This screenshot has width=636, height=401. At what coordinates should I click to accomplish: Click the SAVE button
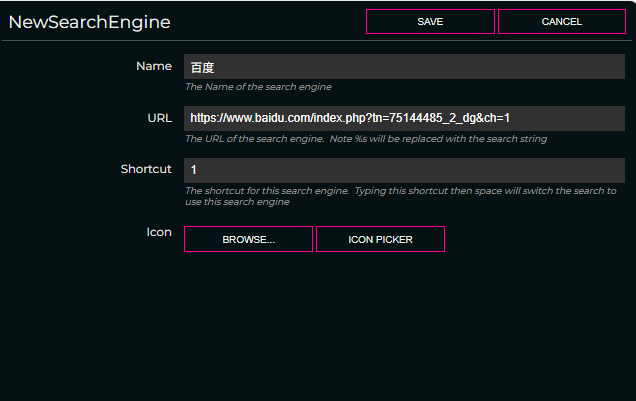(x=430, y=22)
